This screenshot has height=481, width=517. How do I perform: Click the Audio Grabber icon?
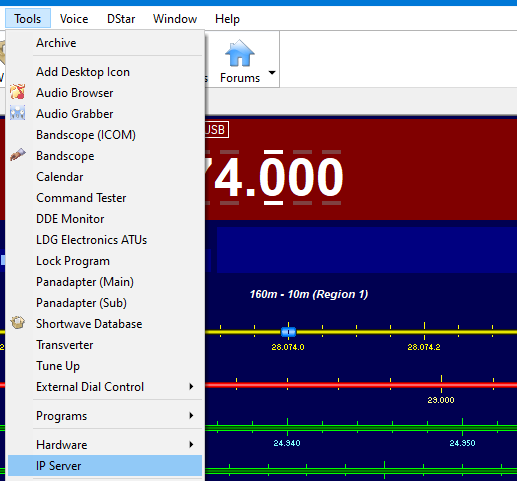pyautogui.click(x=17, y=113)
